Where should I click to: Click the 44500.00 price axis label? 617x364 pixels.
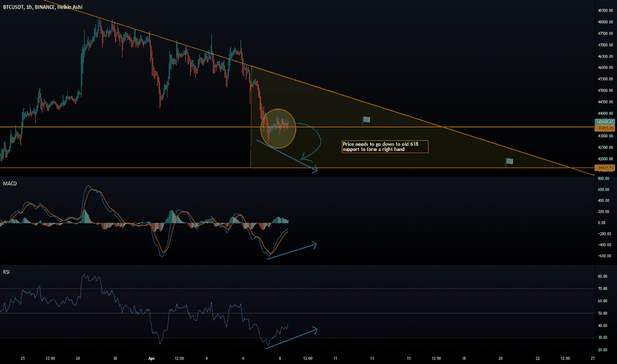point(605,102)
